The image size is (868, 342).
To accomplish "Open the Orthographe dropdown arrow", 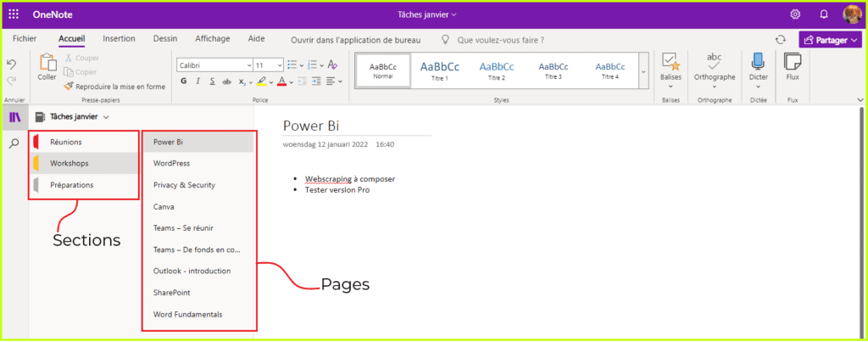I will pyautogui.click(x=714, y=86).
